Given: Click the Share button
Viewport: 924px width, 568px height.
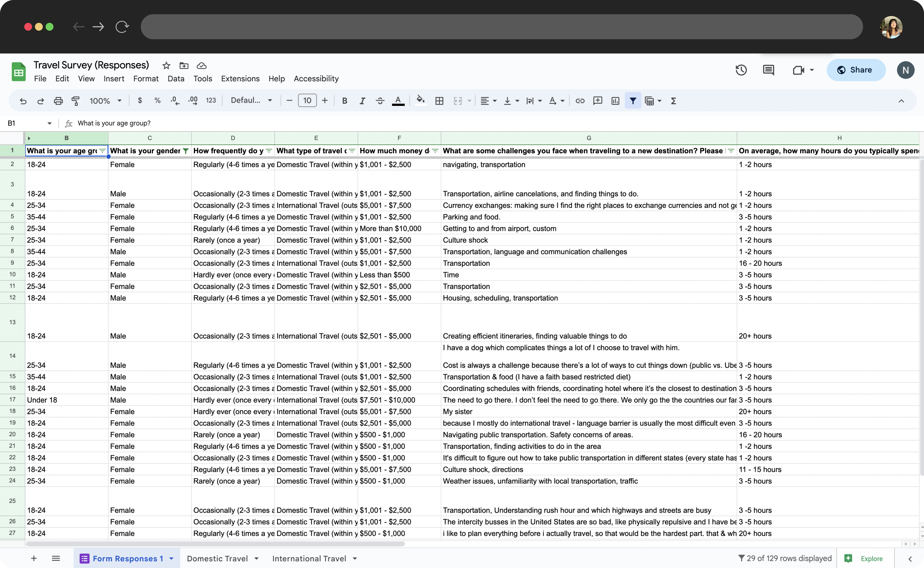Looking at the screenshot, I should tap(856, 70).
